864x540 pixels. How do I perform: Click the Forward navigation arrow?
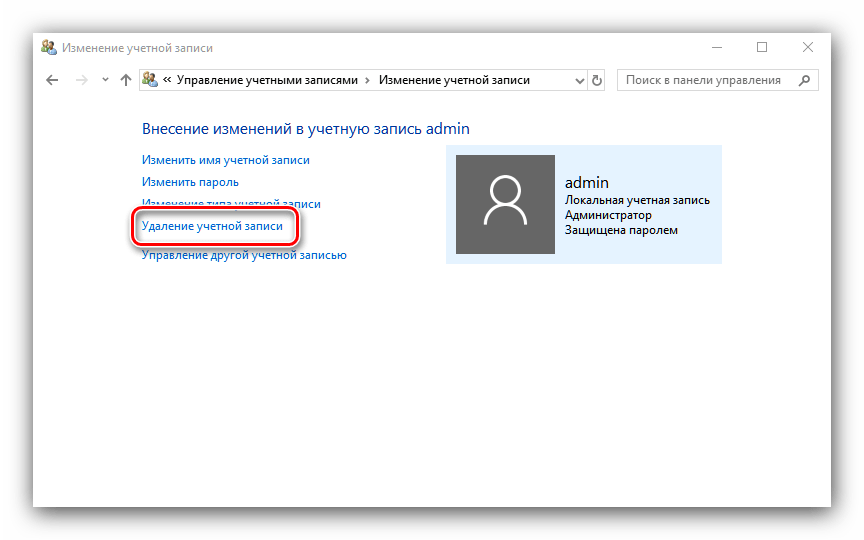click(x=82, y=80)
